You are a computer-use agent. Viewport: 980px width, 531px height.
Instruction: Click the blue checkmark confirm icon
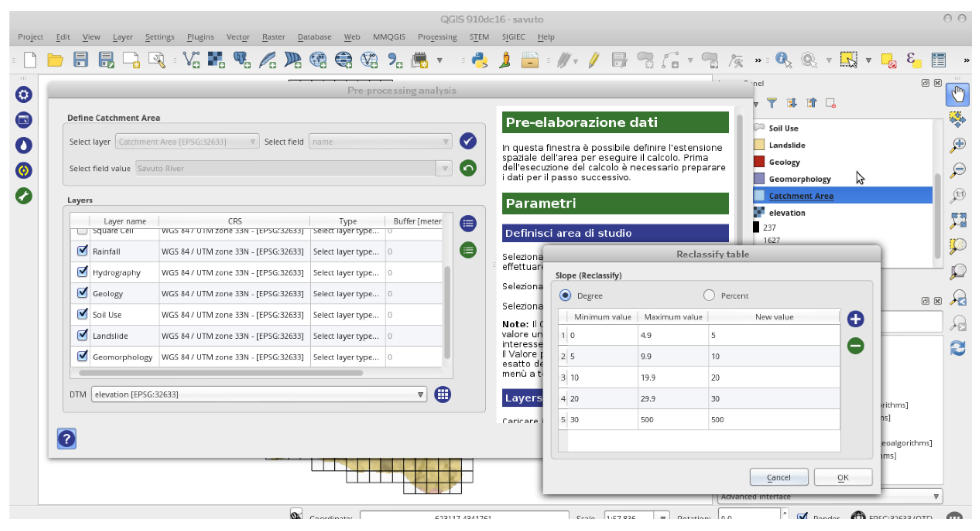click(468, 141)
